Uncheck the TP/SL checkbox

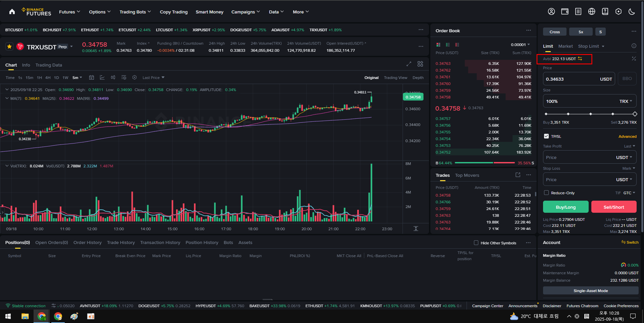(546, 136)
